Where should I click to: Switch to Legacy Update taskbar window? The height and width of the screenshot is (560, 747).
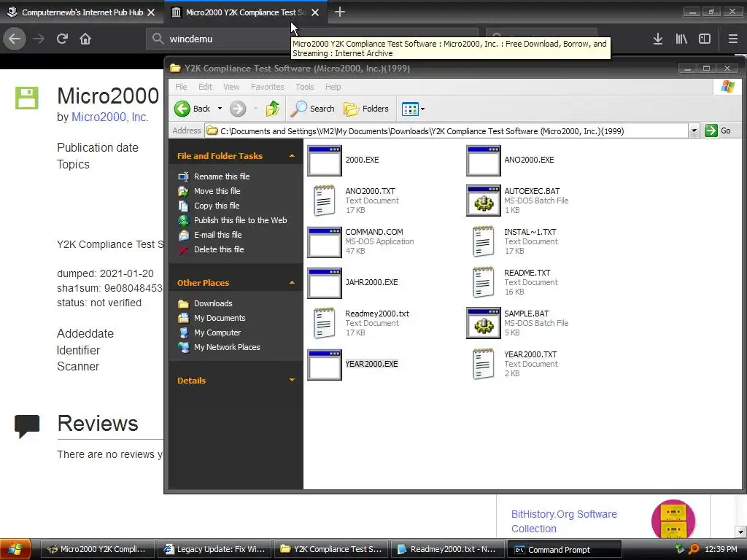click(215, 549)
